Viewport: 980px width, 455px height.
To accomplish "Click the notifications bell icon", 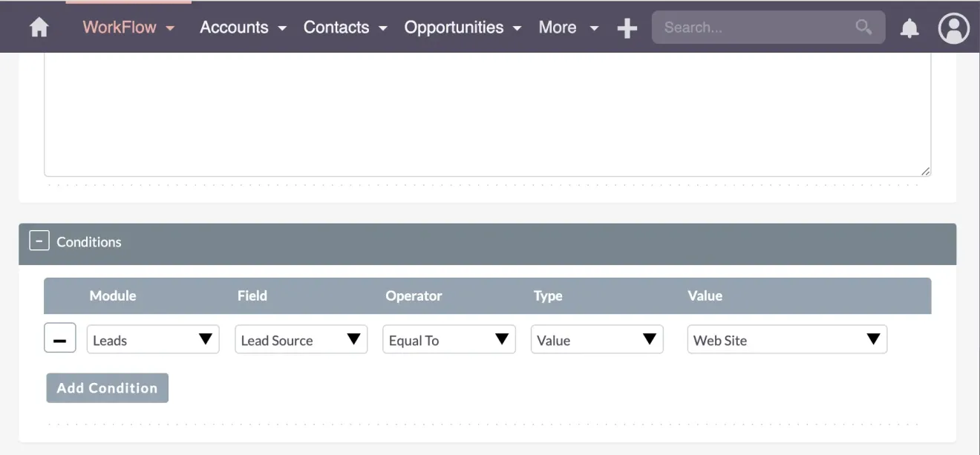I will tap(909, 27).
